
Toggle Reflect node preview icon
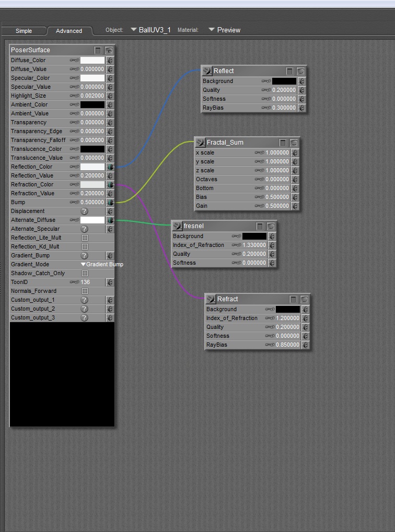tap(300, 71)
